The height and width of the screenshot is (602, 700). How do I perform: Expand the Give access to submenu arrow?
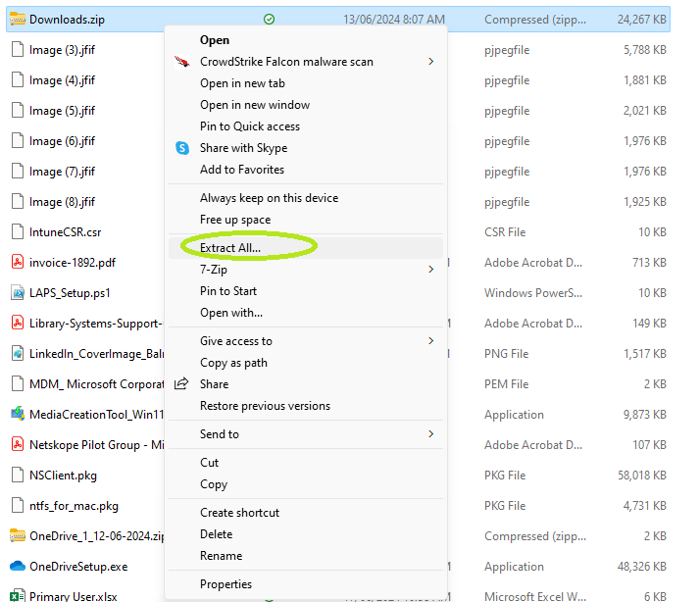pos(430,341)
